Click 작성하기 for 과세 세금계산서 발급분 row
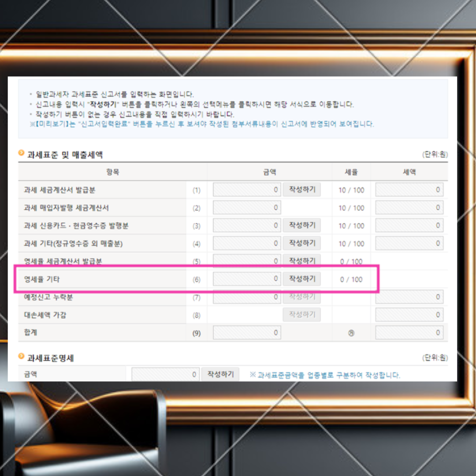 [302, 190]
